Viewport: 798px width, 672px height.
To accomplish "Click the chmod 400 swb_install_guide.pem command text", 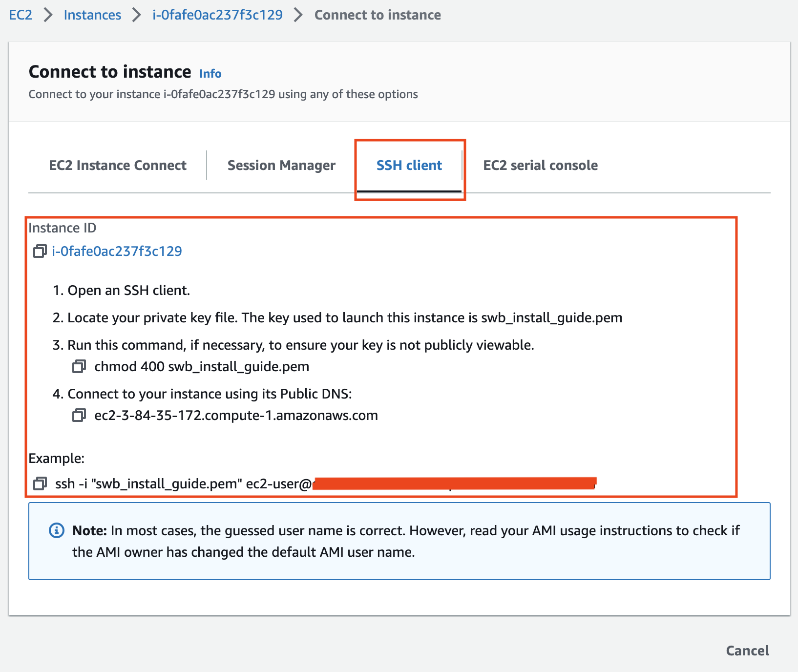I will point(202,367).
